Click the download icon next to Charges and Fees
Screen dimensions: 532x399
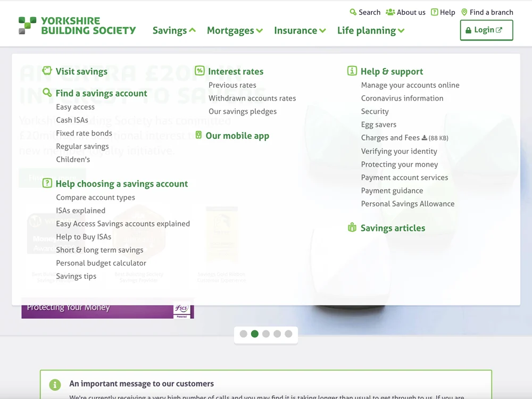(424, 138)
